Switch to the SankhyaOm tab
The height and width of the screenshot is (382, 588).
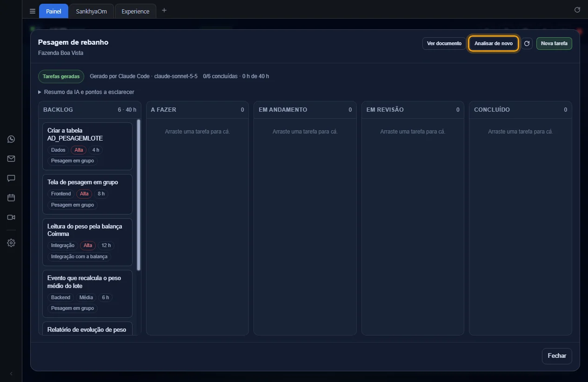[x=91, y=11]
